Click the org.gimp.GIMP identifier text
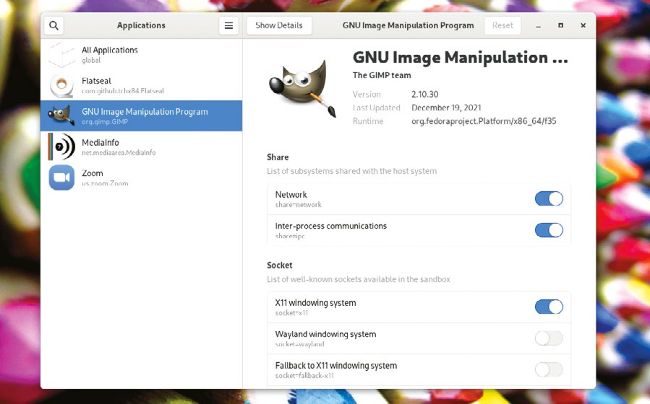The width and height of the screenshot is (650, 404). point(105,122)
